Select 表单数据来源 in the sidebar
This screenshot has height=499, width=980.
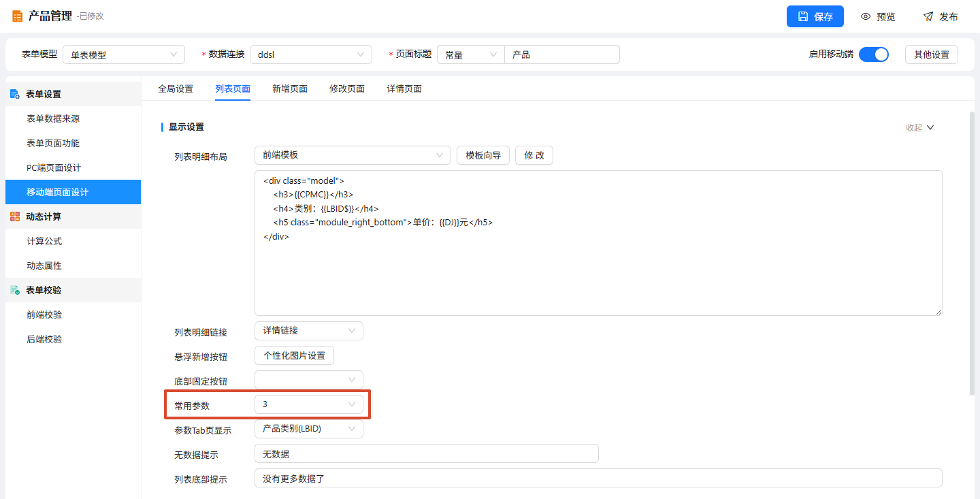click(x=73, y=118)
